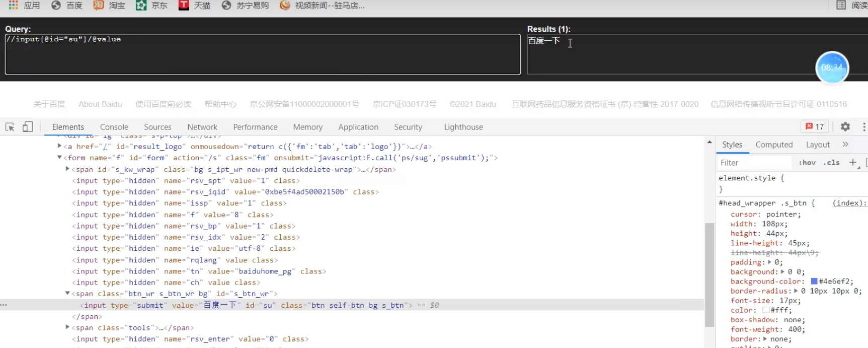Expand the result_logo anchor node
Image resolution: width=868 pixels, height=348 pixels.
[x=59, y=146]
